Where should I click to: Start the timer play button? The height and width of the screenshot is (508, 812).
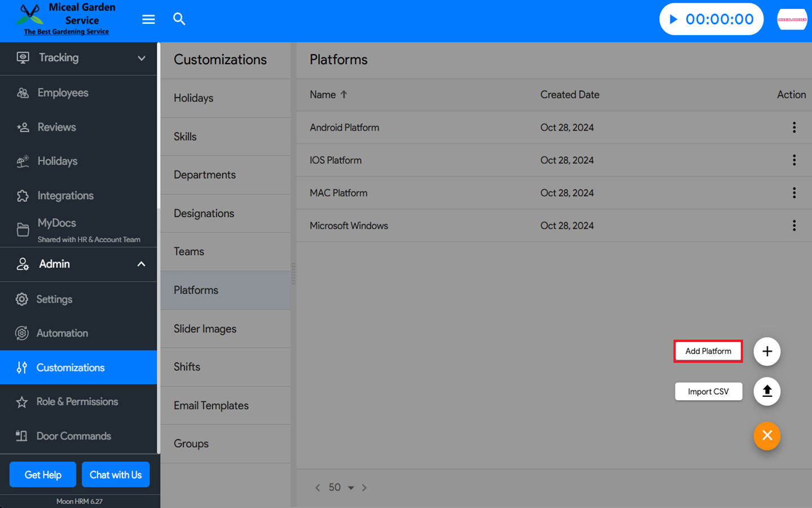click(x=673, y=19)
